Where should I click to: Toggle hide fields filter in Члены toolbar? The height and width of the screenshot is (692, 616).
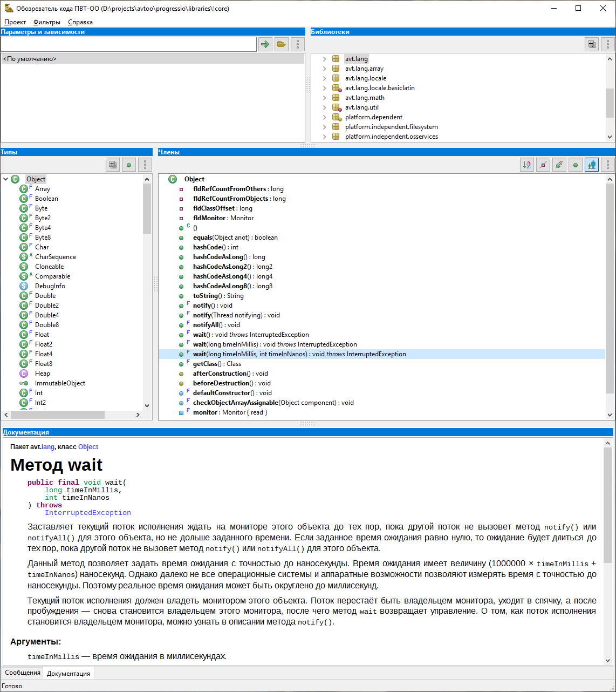tap(543, 165)
